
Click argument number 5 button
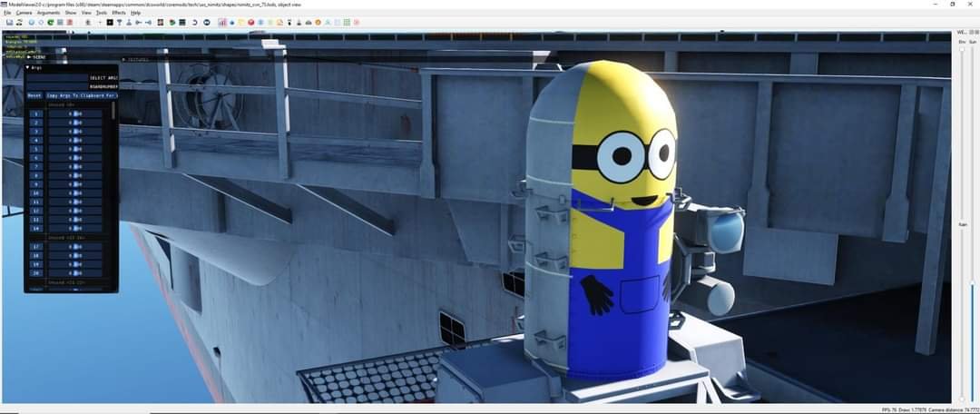[36, 149]
